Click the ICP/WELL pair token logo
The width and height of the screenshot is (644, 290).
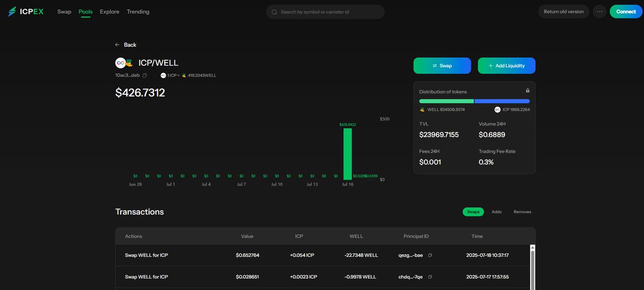pyautogui.click(x=124, y=63)
